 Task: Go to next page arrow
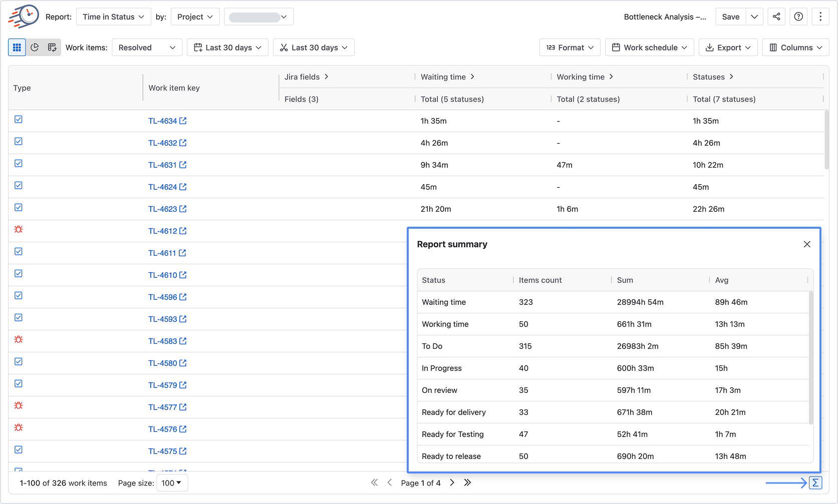pos(452,482)
